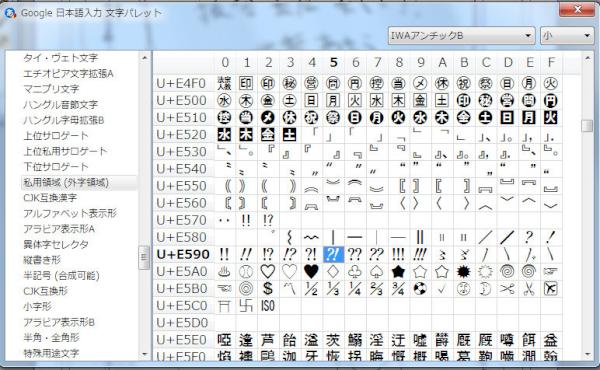Choose CJK互換形 category

[46, 291]
